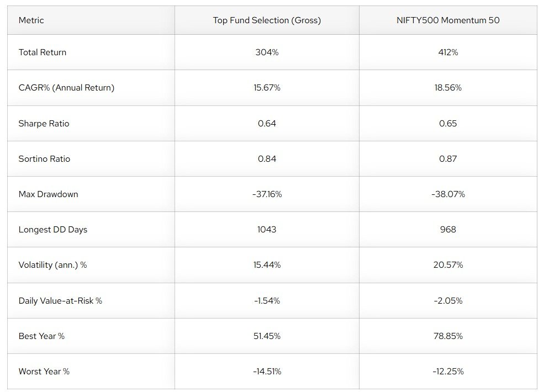The width and height of the screenshot is (549, 392).
Task: Click the -14.51% Worst Year value
Action: click(x=267, y=372)
